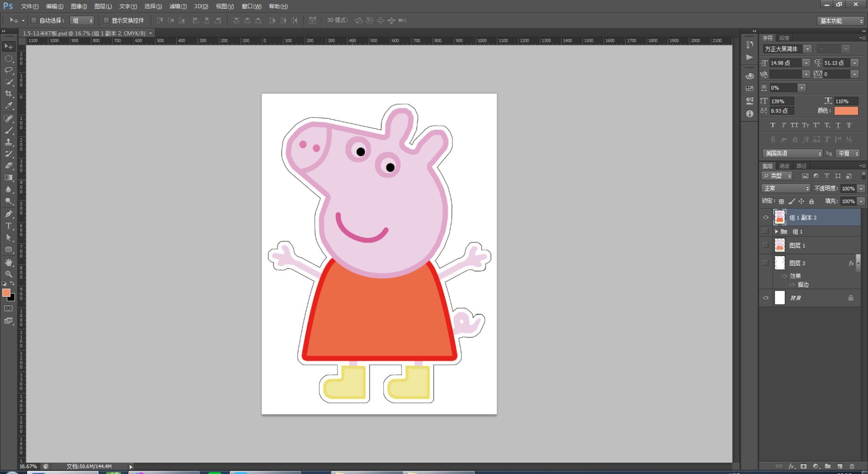Select the Brush tool

[9, 130]
